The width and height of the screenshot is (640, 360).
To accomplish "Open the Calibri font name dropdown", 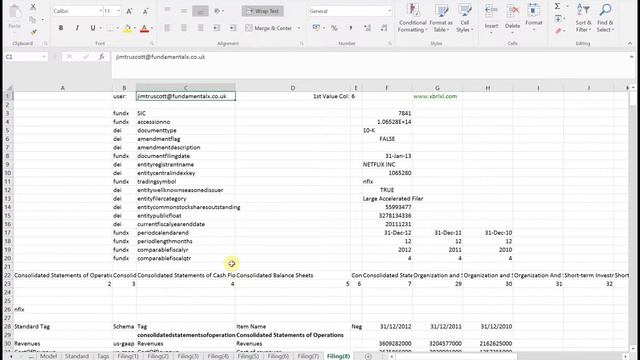I will click(100, 11).
